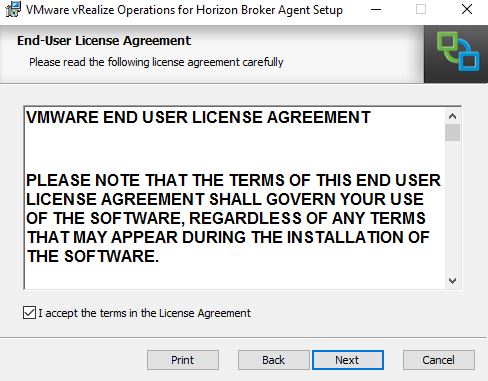Click the installer icon in title bar

13,9
